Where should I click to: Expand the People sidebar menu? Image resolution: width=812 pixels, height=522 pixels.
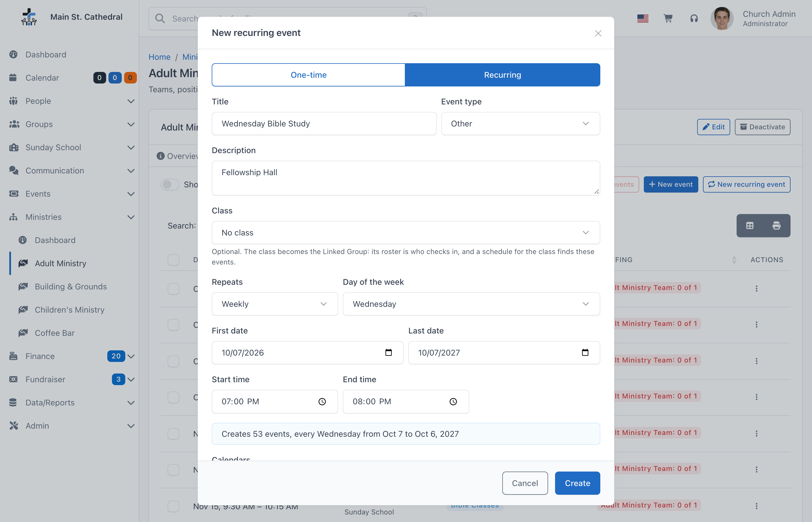(69, 101)
